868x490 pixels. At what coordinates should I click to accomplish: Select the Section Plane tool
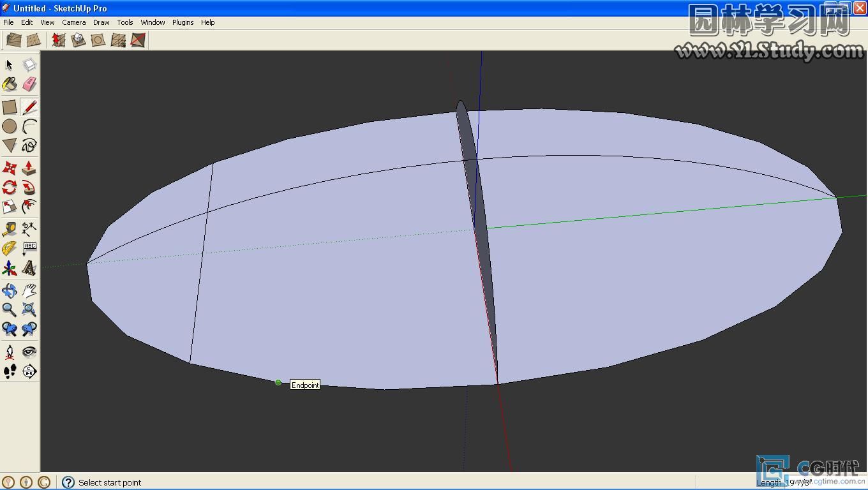point(29,371)
